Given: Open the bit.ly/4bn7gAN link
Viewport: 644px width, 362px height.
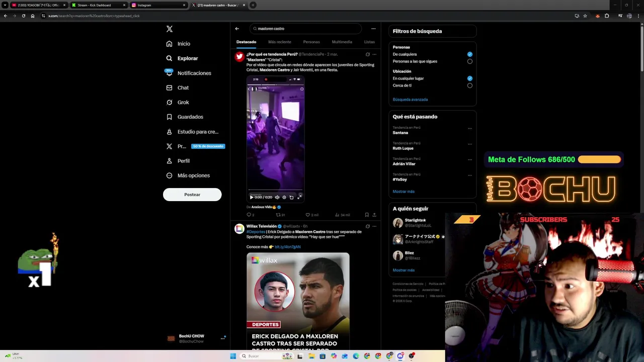Looking at the screenshot, I should (x=288, y=247).
